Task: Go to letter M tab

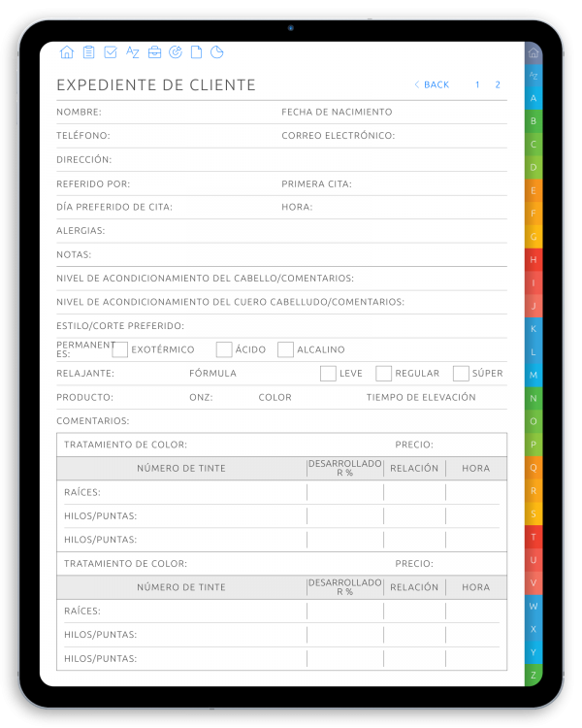Action: (x=533, y=375)
